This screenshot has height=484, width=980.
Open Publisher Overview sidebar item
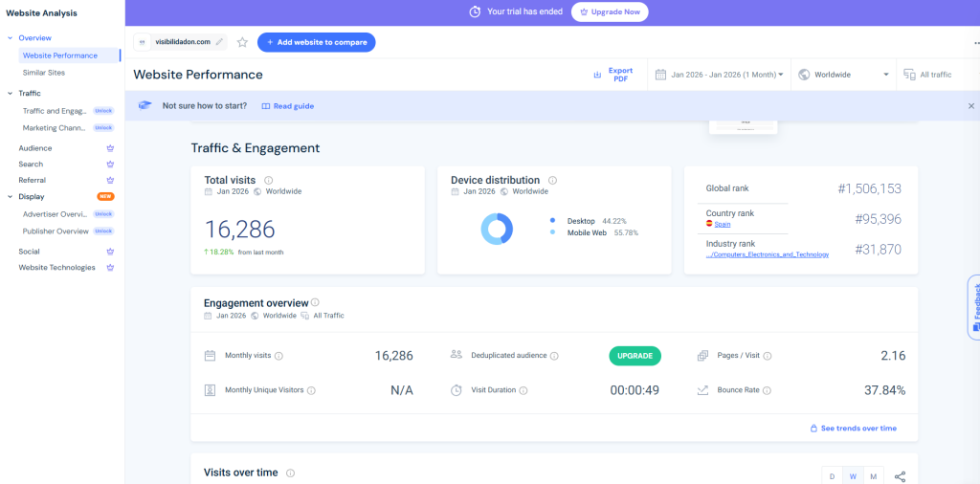tap(56, 231)
